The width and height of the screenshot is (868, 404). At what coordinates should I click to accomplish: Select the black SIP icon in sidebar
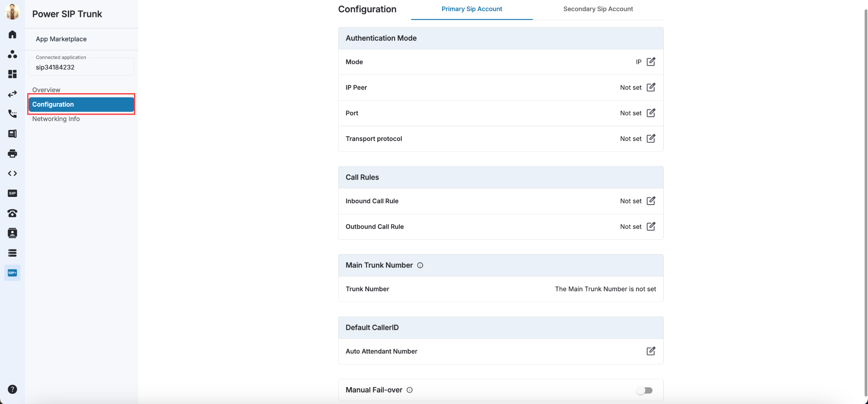[12, 194]
